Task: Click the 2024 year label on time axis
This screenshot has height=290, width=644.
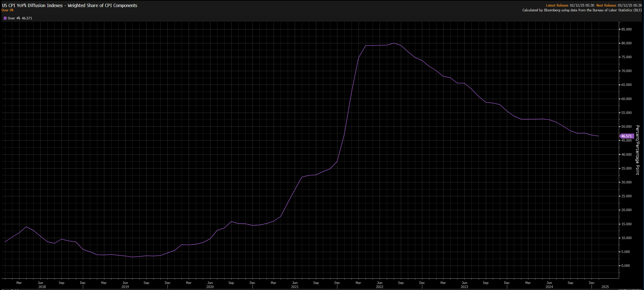Action: [x=549, y=287]
